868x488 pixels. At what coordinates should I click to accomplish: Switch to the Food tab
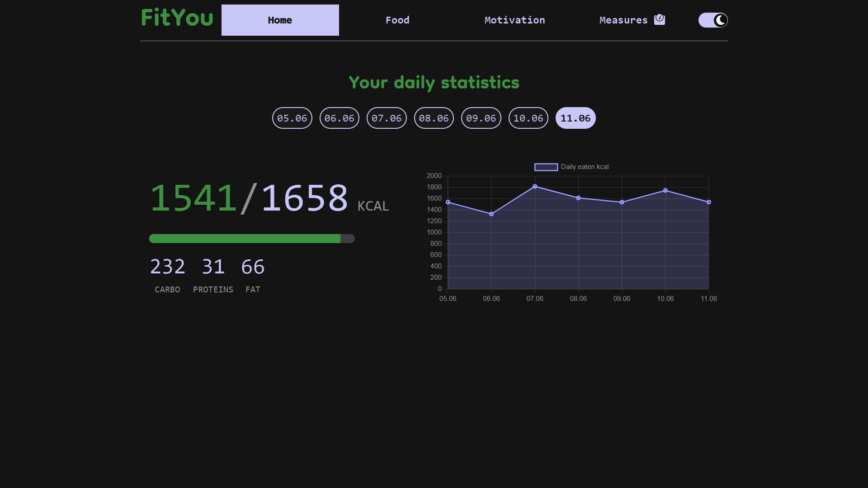click(397, 20)
